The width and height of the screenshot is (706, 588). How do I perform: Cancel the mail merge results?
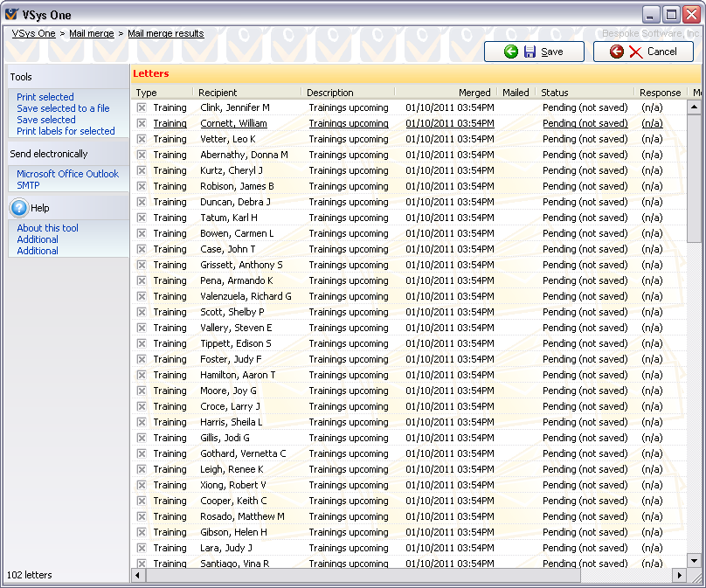pos(643,52)
